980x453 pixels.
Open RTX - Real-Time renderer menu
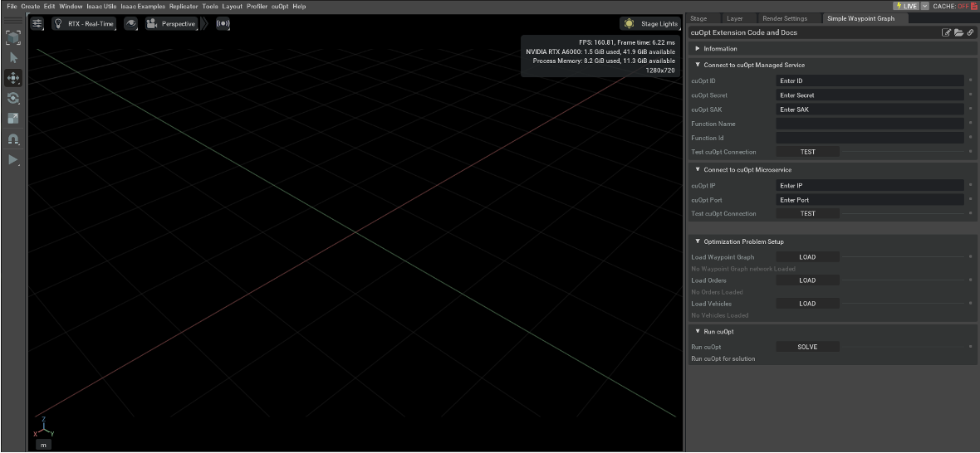[84, 24]
